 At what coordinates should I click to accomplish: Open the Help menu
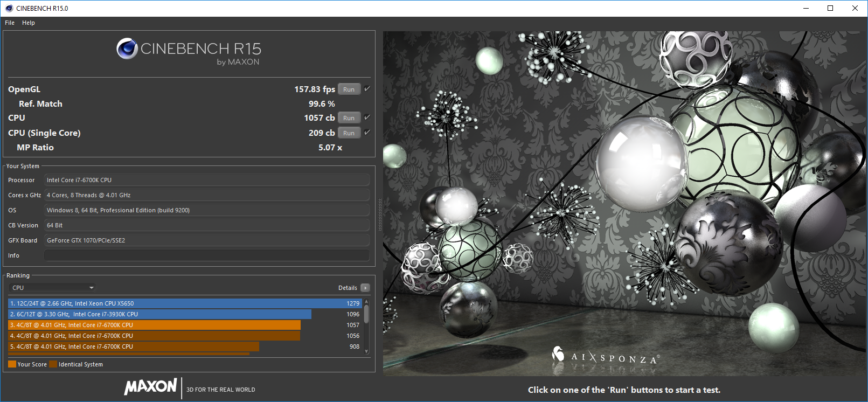(29, 23)
